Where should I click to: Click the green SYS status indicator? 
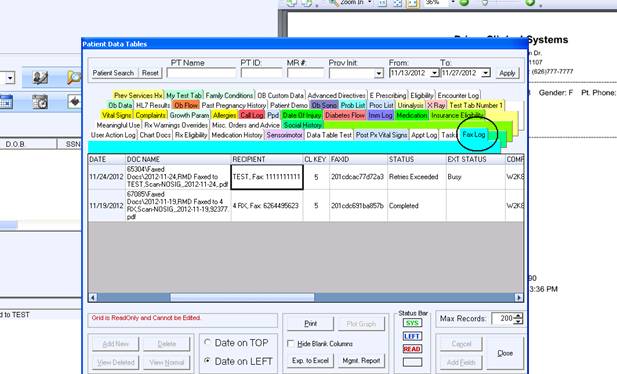pos(412,323)
